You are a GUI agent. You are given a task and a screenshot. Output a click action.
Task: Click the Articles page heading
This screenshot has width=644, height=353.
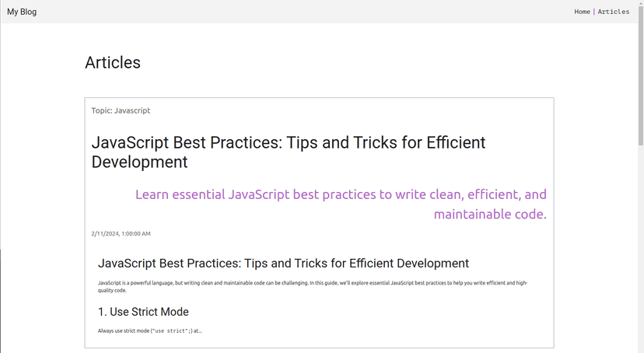pos(113,63)
